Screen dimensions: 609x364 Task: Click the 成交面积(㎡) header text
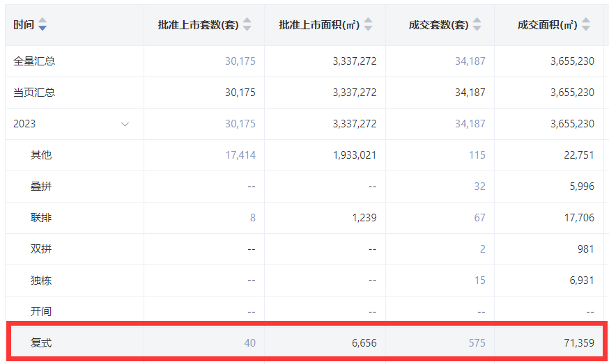[x=547, y=25]
